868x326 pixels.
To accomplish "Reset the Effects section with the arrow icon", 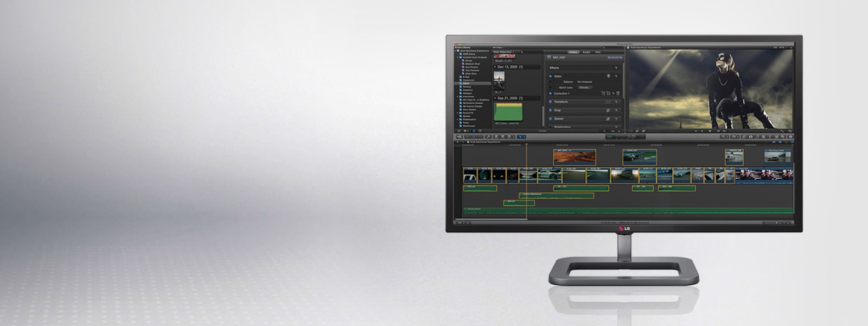I will click(x=616, y=68).
